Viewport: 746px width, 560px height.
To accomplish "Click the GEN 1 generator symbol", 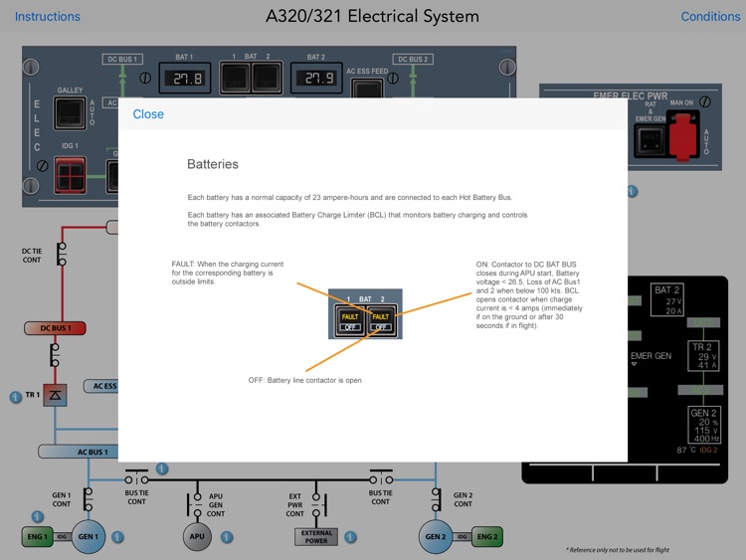I will [89, 537].
